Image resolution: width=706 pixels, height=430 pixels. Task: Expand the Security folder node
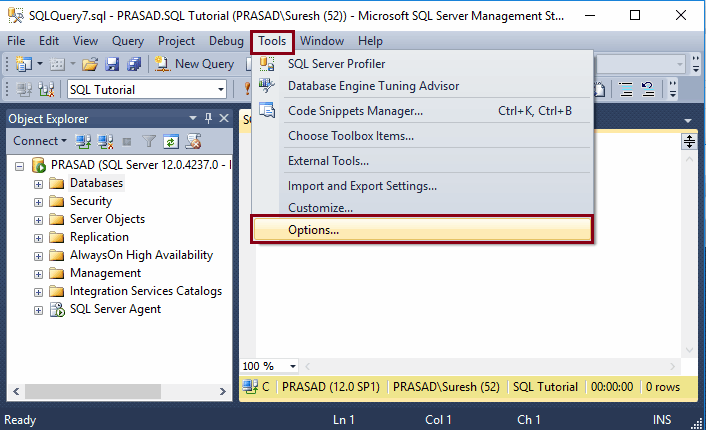click(38, 202)
